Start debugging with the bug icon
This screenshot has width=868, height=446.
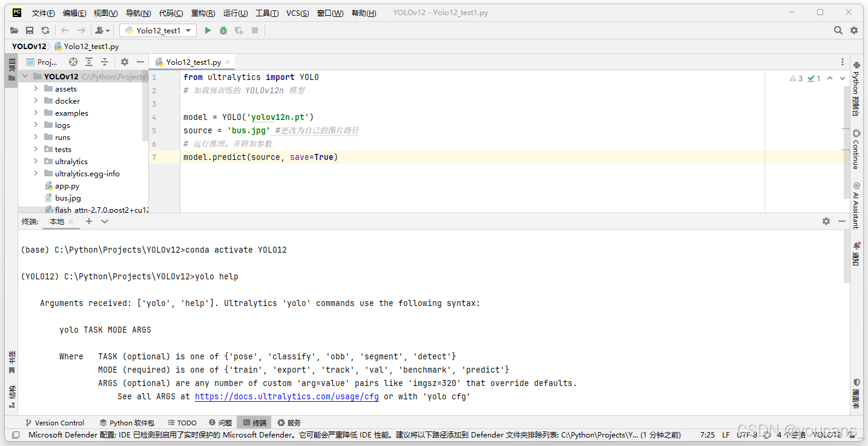point(223,30)
